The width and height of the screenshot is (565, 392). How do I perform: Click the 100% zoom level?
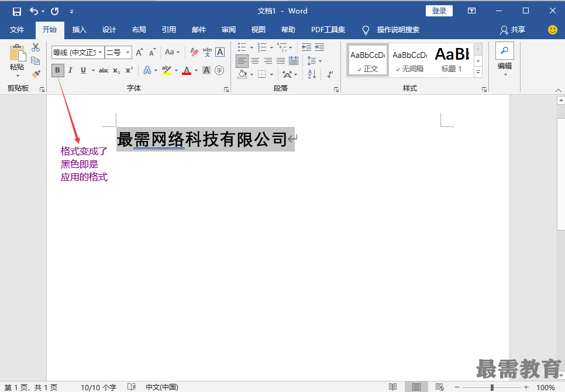click(545, 388)
